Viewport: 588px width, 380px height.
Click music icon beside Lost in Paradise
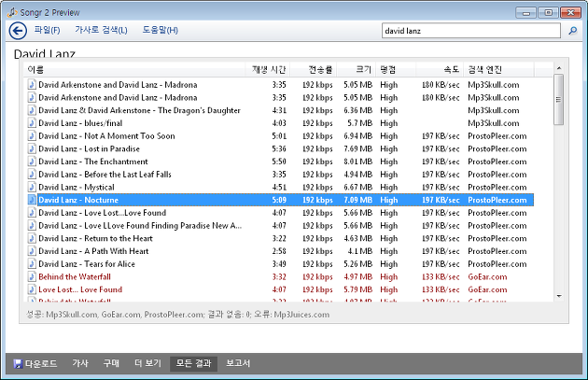[32, 148]
